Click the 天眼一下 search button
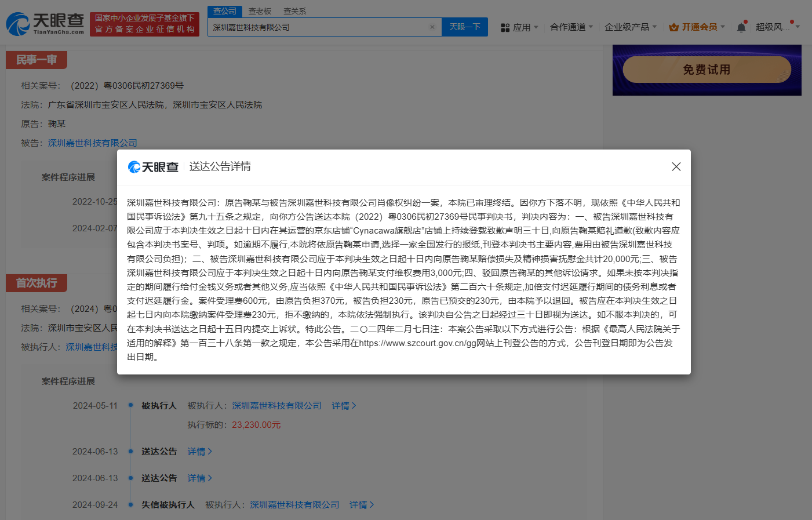This screenshot has width=812, height=520. (465, 27)
